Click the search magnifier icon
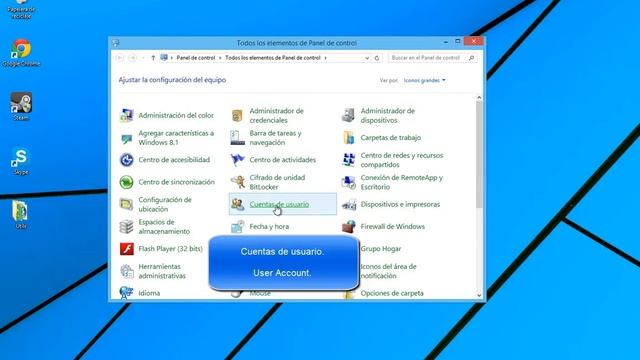Image resolution: width=640 pixels, height=360 pixels. (x=471, y=58)
